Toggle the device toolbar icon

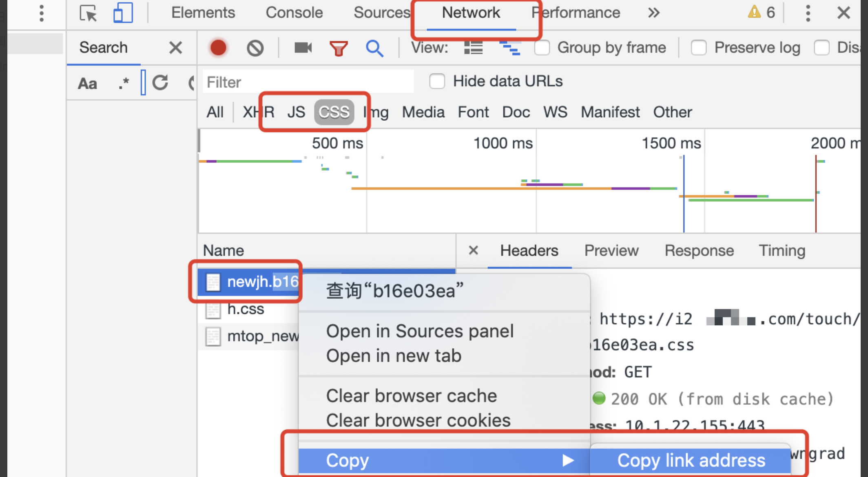click(x=122, y=13)
